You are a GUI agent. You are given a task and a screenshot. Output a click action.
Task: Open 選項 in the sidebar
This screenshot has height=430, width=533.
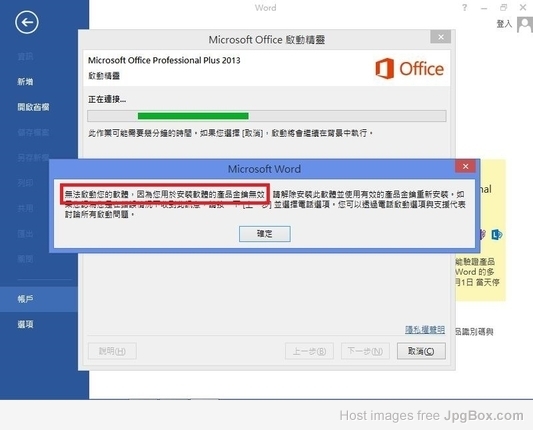coord(25,324)
